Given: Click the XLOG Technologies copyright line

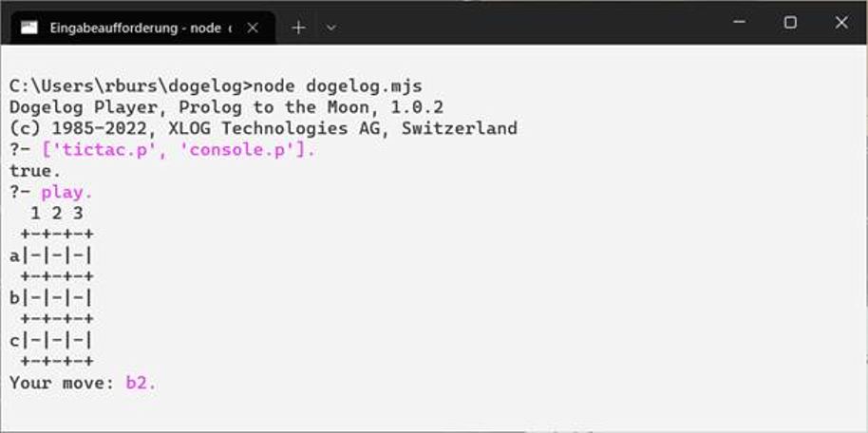Looking at the screenshot, I should point(263,128).
